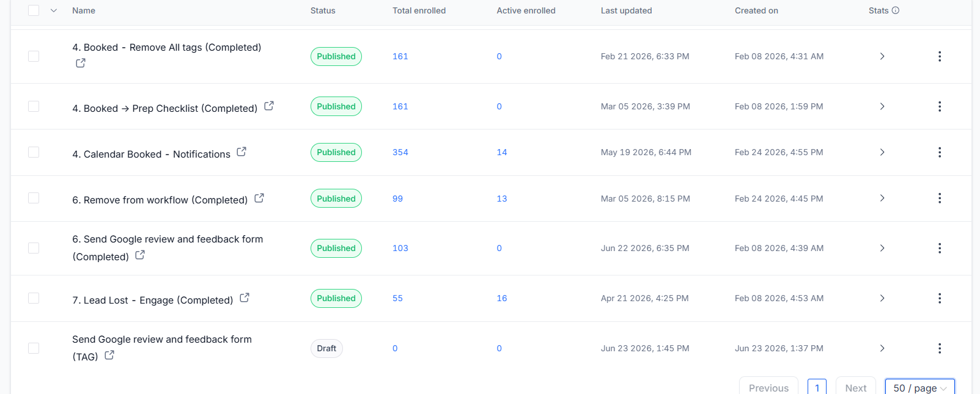Click last updated date May 19 2026, 6:44 PM
This screenshot has height=394, width=980.
coord(646,152)
